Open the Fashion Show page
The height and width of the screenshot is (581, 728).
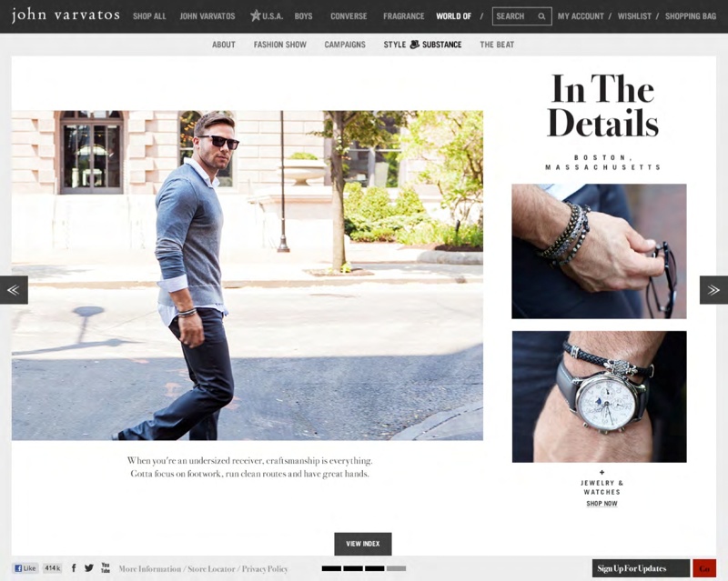point(280,45)
